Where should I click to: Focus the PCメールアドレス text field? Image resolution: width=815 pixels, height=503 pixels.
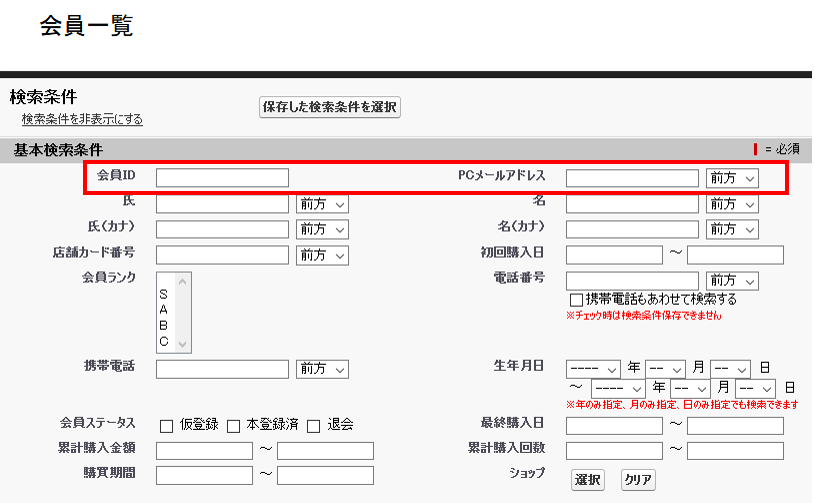(x=632, y=178)
